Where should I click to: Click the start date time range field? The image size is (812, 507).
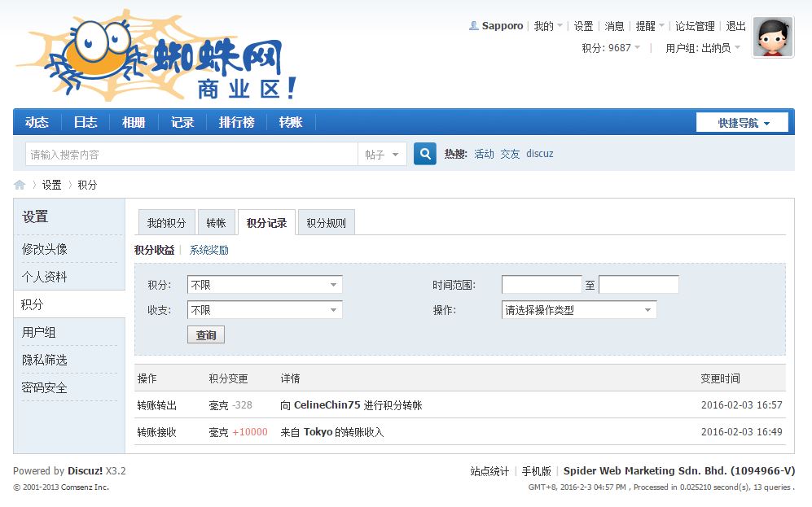coord(541,285)
